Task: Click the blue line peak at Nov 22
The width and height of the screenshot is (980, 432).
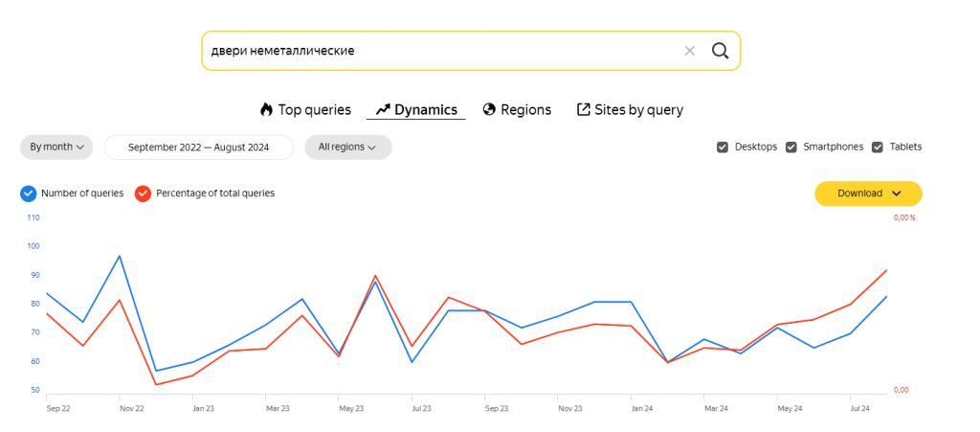Action: pyautogui.click(x=120, y=256)
